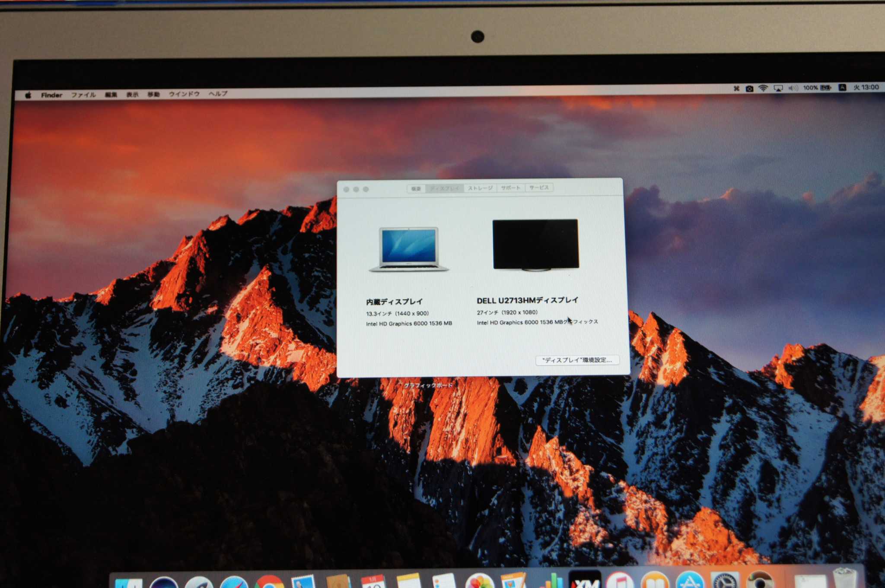Click the 100% battery status icon

point(817,88)
